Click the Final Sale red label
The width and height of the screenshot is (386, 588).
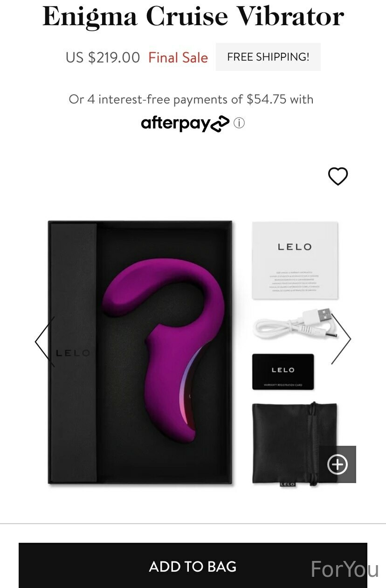(x=178, y=58)
